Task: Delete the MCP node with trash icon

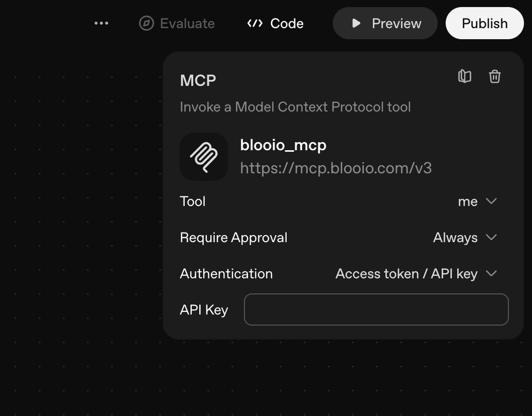Action: pyautogui.click(x=495, y=76)
